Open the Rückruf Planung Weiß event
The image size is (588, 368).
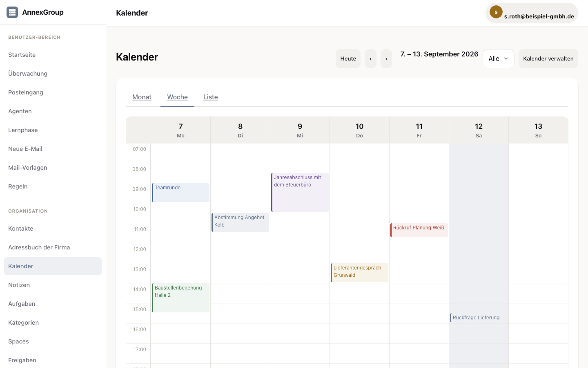coord(419,230)
